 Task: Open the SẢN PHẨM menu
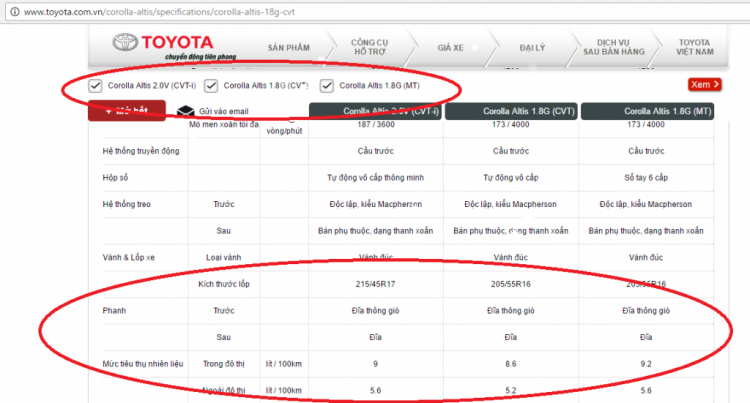(288, 47)
